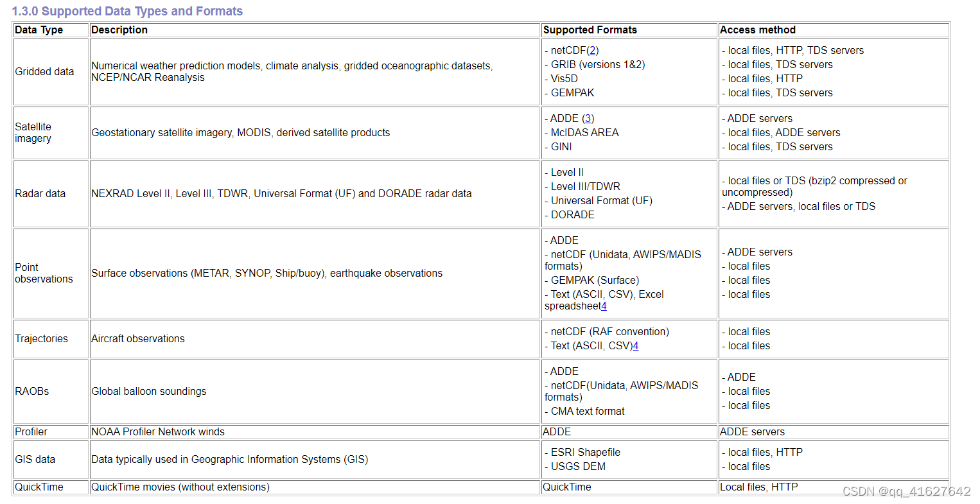Click the '- GEMPAK' entry in the Gridded data row
The width and height of the screenshot is (980, 504).
pos(570,92)
